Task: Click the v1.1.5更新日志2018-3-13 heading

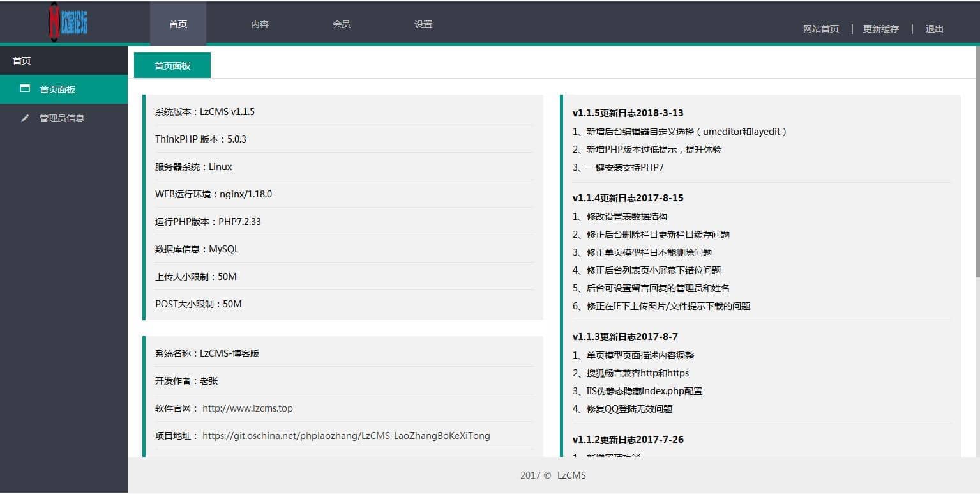Action: (x=628, y=113)
